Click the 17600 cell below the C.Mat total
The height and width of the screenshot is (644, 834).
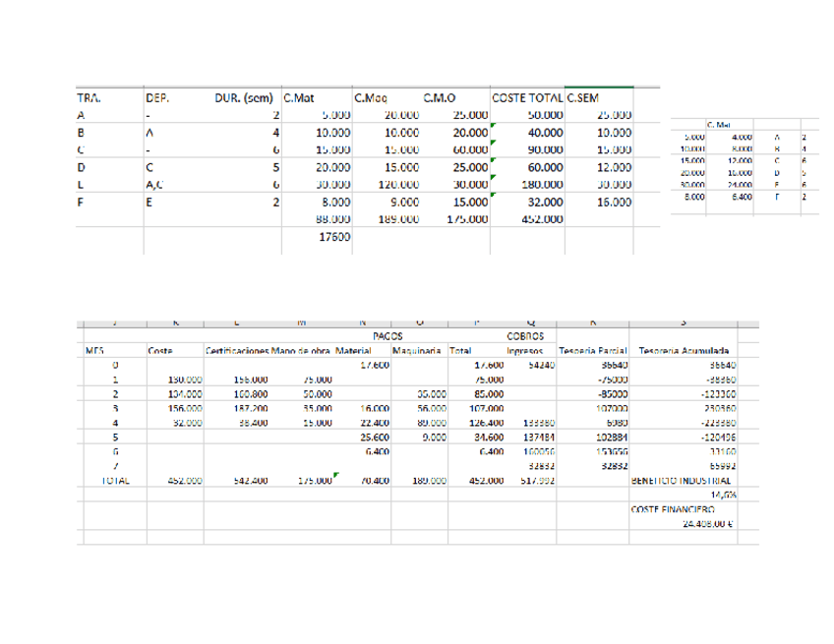pos(335,238)
